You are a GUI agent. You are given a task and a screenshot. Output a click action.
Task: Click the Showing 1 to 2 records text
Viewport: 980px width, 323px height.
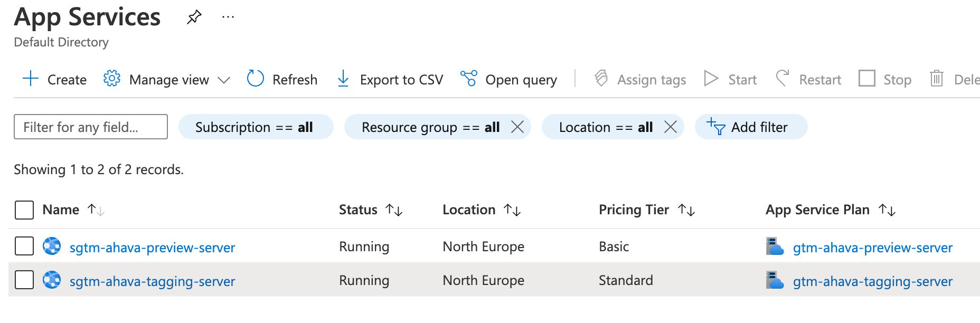[99, 169]
